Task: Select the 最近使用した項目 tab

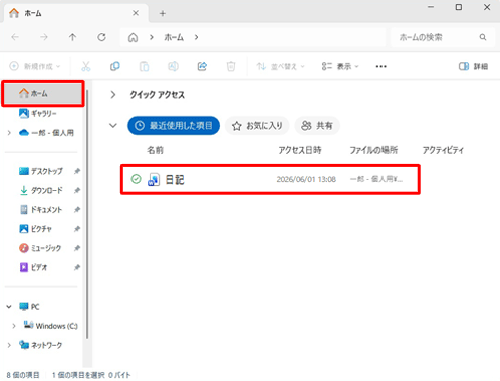Action: point(173,126)
